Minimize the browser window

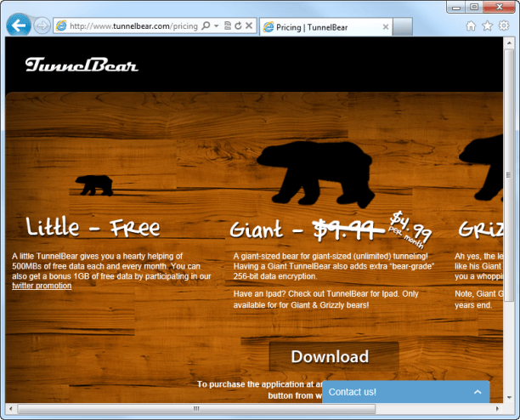pyautogui.click(x=456, y=7)
